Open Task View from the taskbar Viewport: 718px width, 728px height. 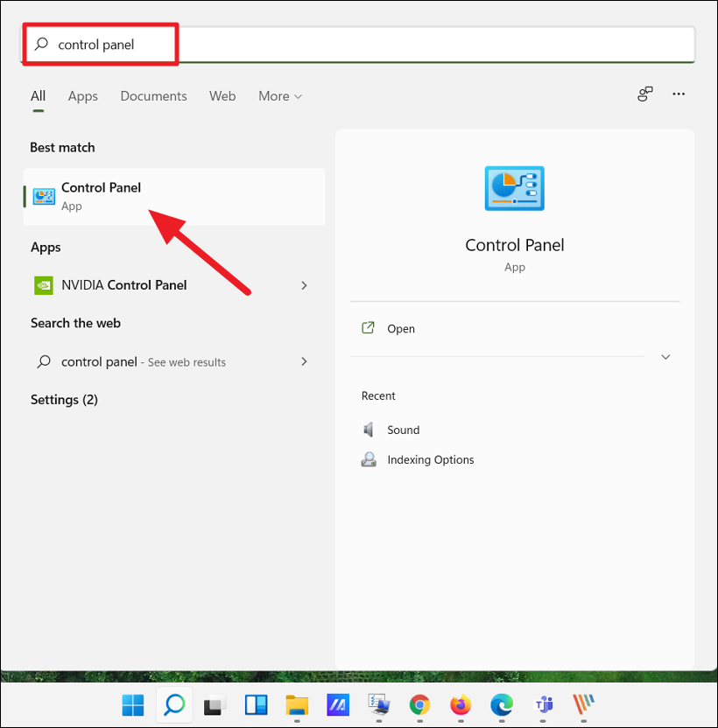coord(215,706)
